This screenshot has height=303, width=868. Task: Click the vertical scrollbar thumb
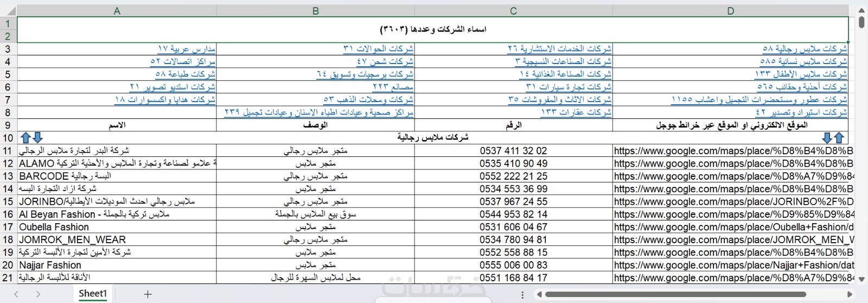point(861,22)
